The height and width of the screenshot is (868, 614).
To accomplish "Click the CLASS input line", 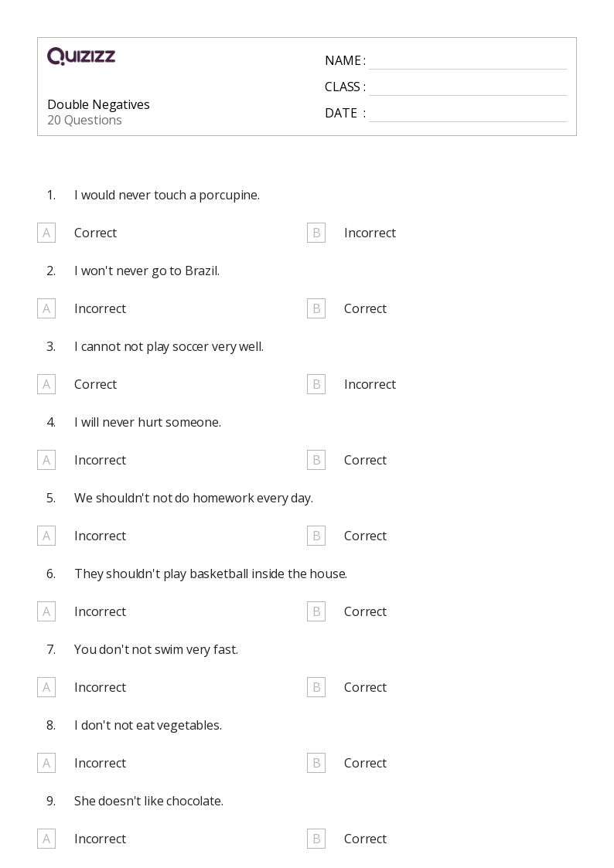I will coord(468,87).
